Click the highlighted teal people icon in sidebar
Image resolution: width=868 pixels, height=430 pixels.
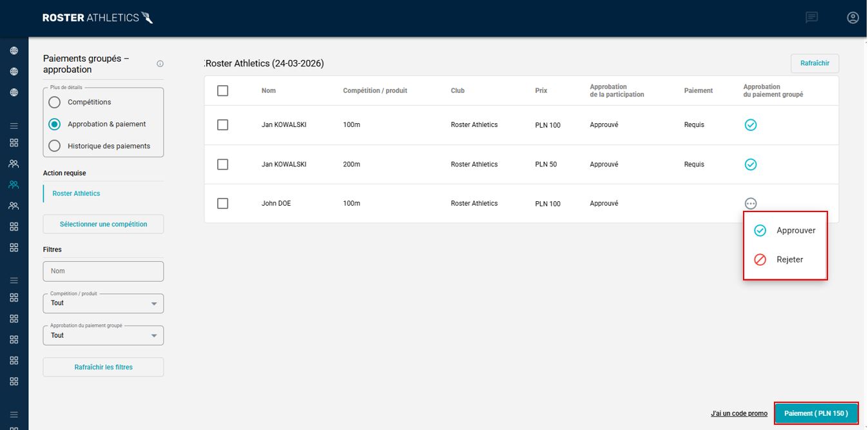pos(14,185)
